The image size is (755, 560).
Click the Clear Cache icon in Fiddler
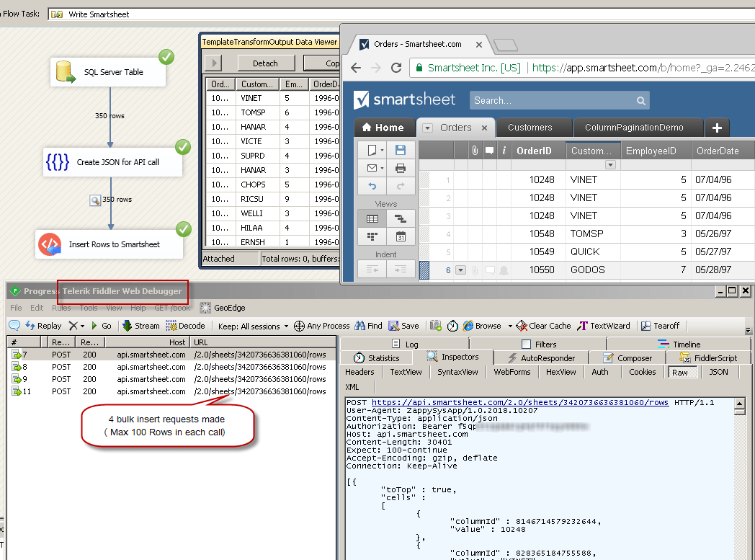point(543,325)
